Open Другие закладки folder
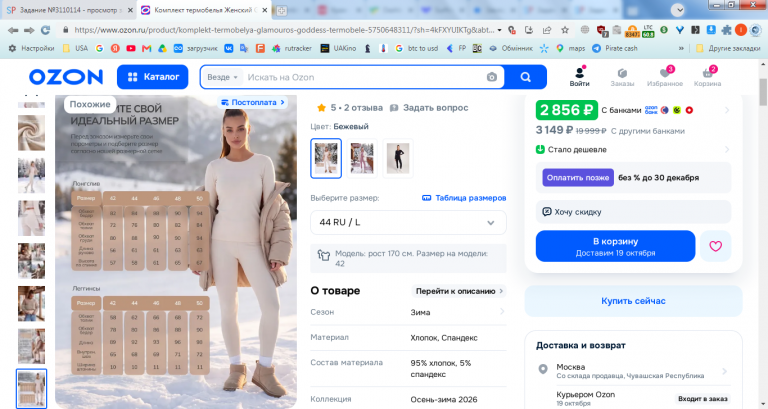 point(728,48)
